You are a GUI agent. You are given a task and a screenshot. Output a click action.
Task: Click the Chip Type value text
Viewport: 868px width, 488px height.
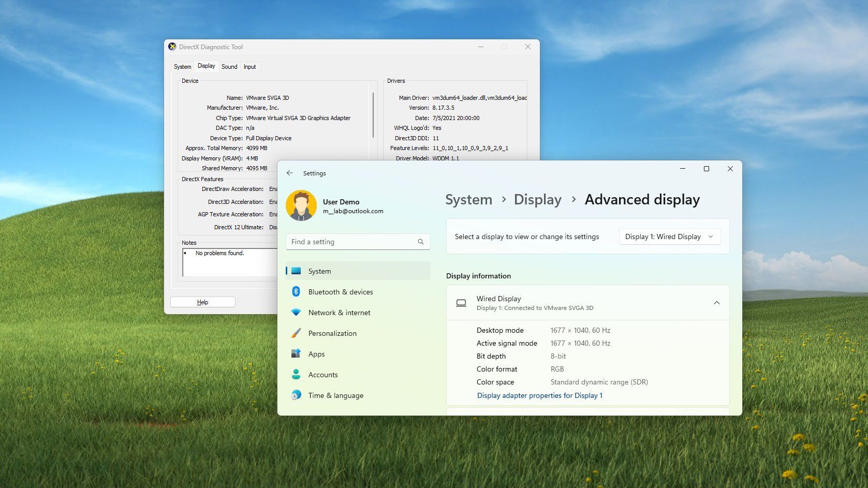click(x=298, y=118)
